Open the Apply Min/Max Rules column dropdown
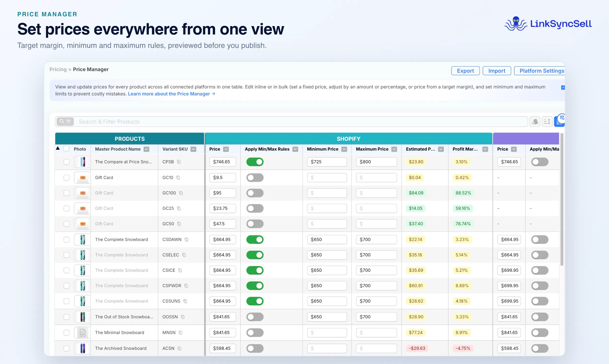609x364 pixels. (x=295, y=149)
